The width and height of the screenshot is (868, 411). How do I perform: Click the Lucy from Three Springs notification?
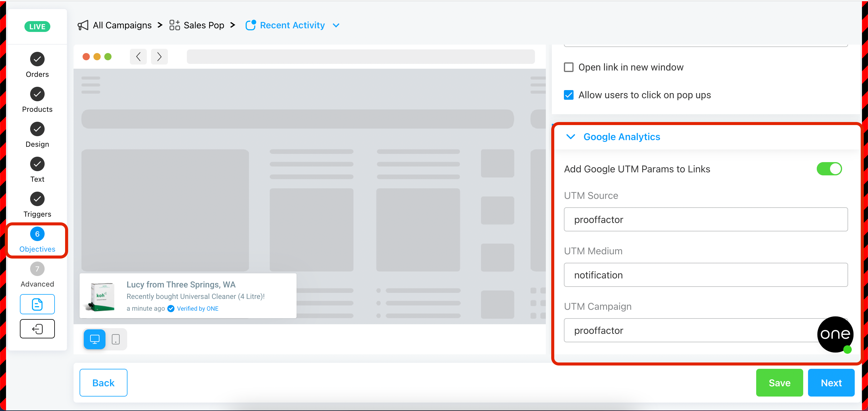[x=188, y=296]
